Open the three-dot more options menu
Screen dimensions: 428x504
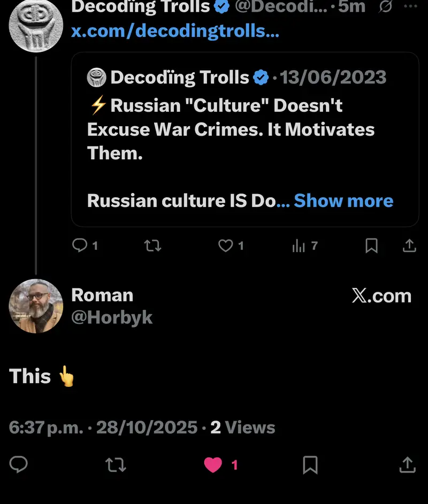409,6
